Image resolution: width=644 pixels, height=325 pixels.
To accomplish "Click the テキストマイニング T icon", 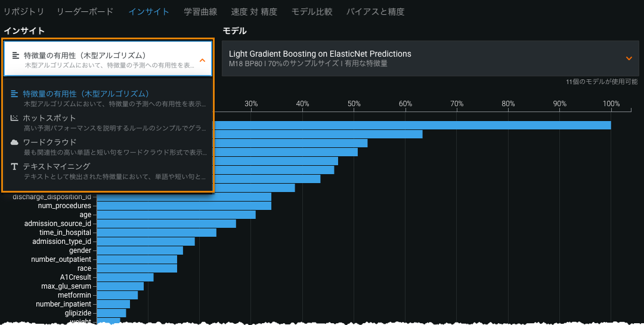I will coord(15,167).
